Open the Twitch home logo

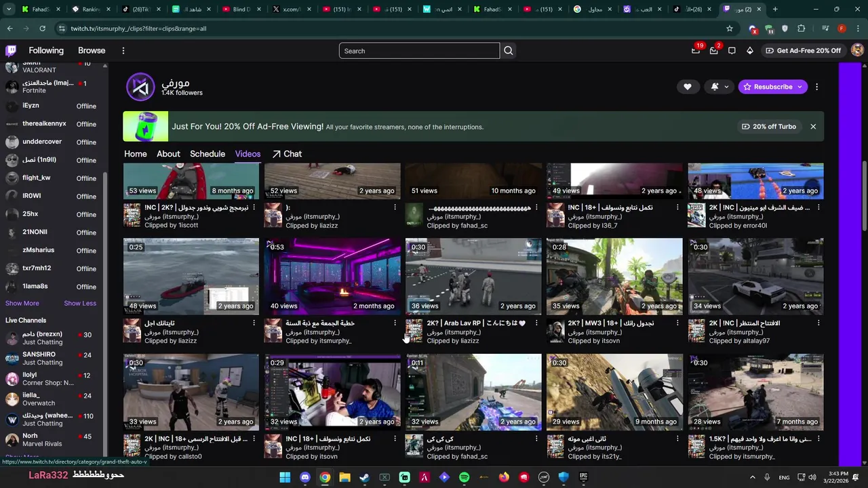pos(11,51)
